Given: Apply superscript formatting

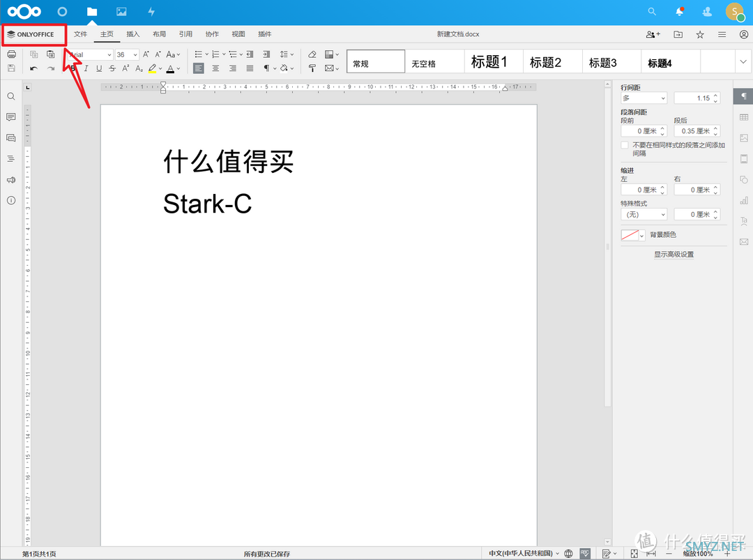Looking at the screenshot, I should click(125, 68).
